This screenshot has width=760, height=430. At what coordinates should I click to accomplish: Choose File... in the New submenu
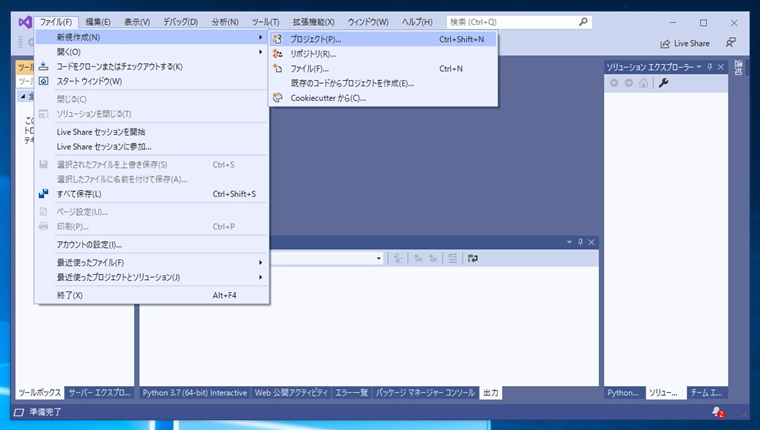[383, 68]
